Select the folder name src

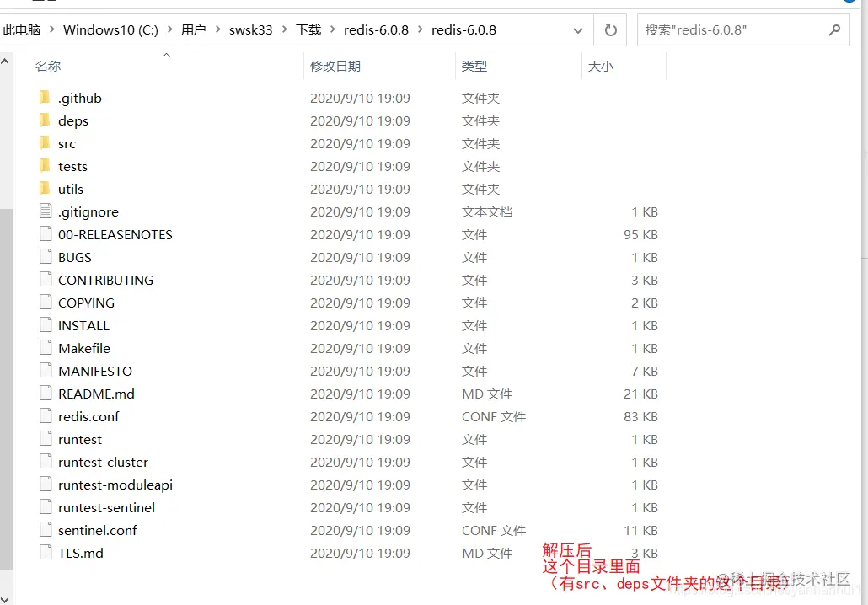point(67,144)
